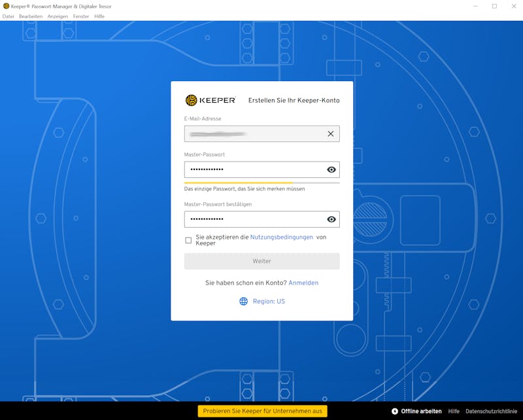The width and height of the screenshot is (523, 420).
Task: Minimize the Keeper window
Action: [x=476, y=6]
